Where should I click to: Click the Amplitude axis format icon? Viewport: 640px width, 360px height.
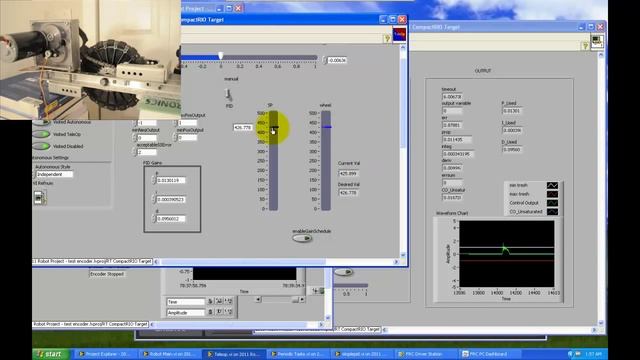tap(219, 312)
